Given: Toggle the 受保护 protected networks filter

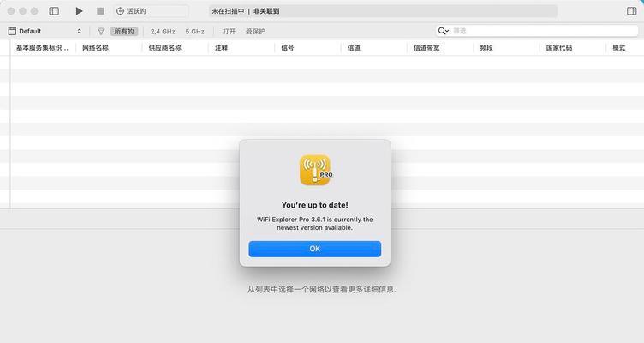Looking at the screenshot, I should click(255, 31).
